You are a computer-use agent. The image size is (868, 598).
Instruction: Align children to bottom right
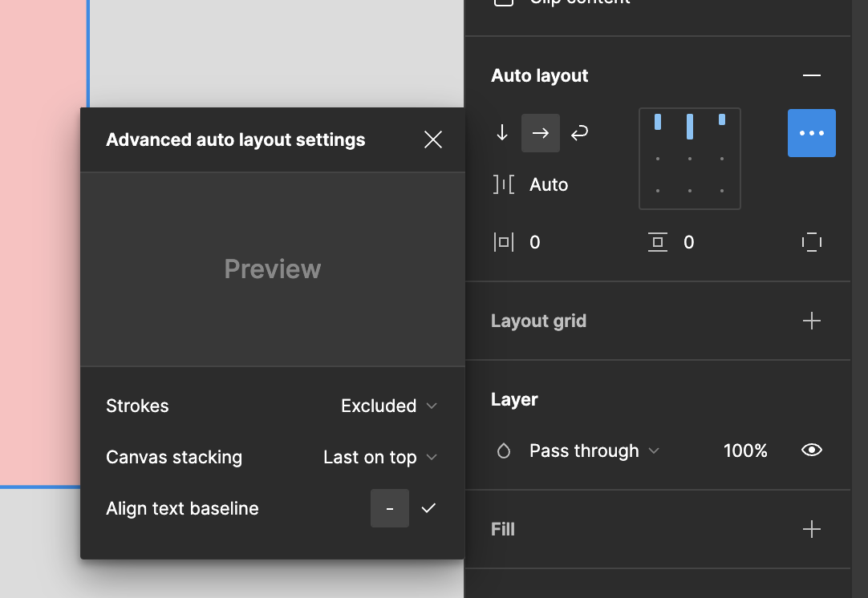[722, 191]
